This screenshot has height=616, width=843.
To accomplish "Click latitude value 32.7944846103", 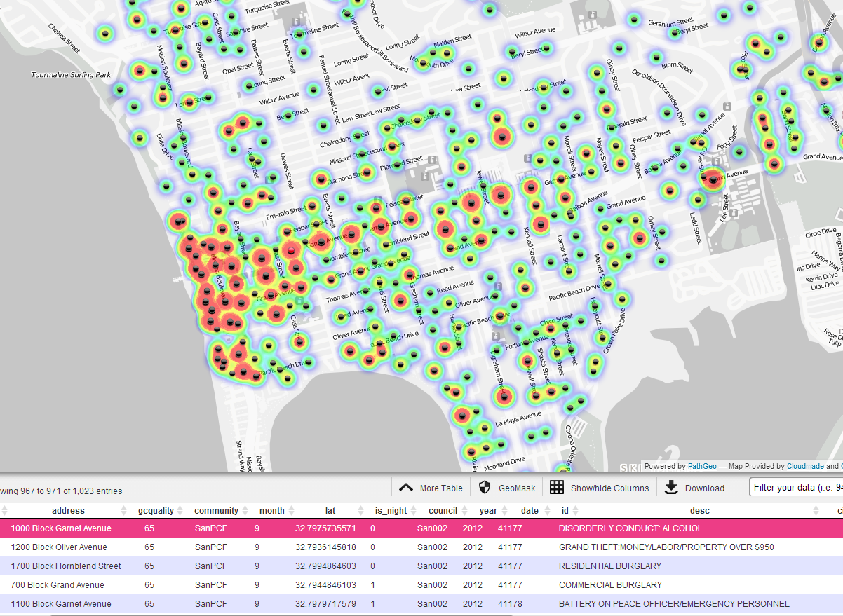I will [325, 585].
